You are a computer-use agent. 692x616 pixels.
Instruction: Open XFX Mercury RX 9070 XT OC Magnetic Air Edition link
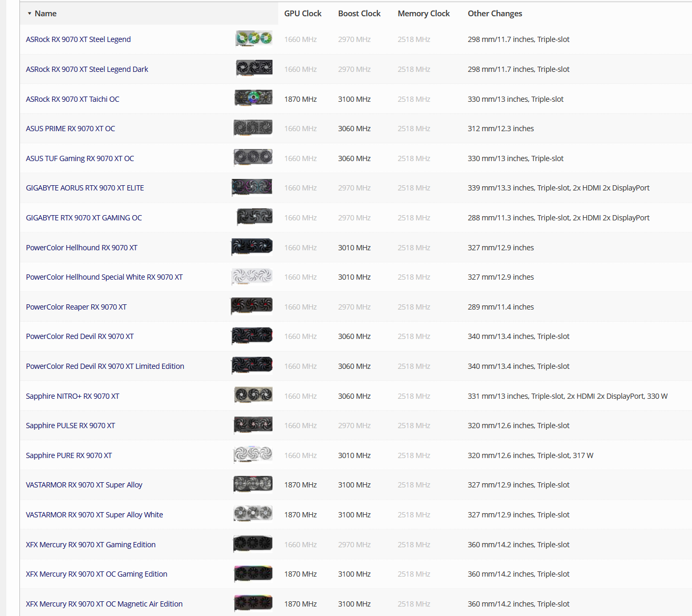[x=104, y=604]
